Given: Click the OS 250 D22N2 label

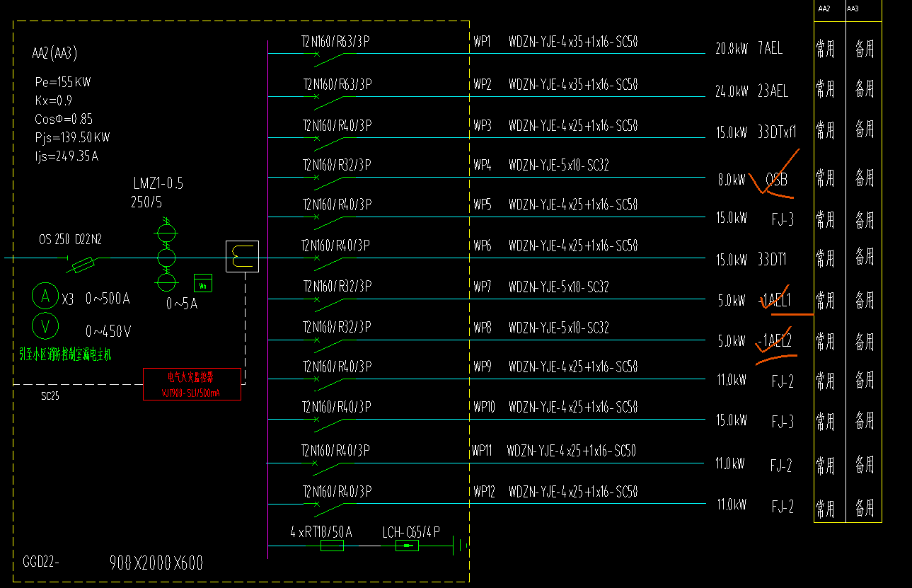Looking at the screenshot, I should pyautogui.click(x=71, y=239).
